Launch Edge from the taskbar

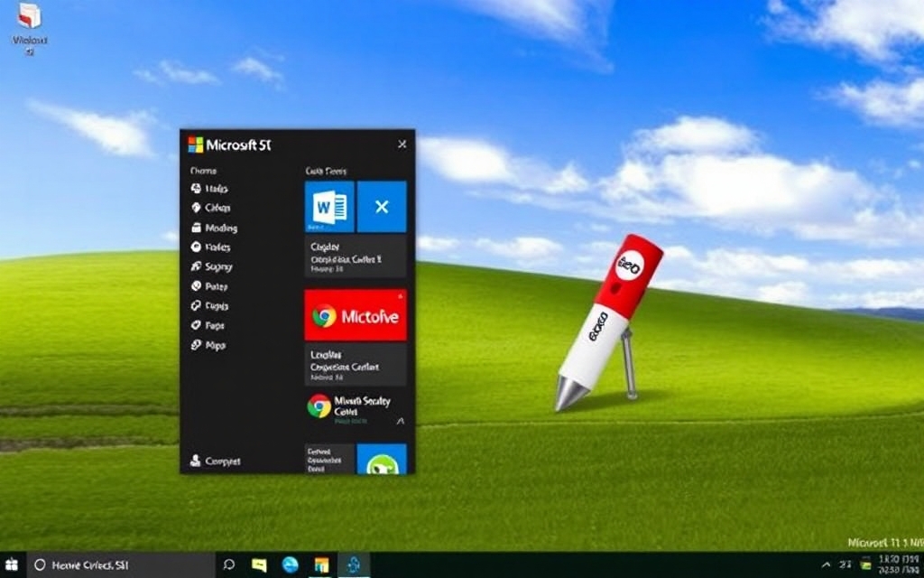pos(291,565)
